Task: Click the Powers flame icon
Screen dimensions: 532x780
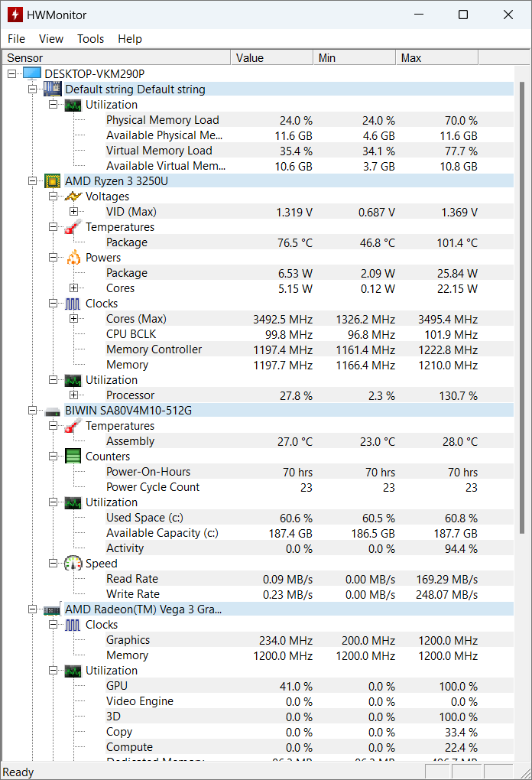Action: coord(73,258)
